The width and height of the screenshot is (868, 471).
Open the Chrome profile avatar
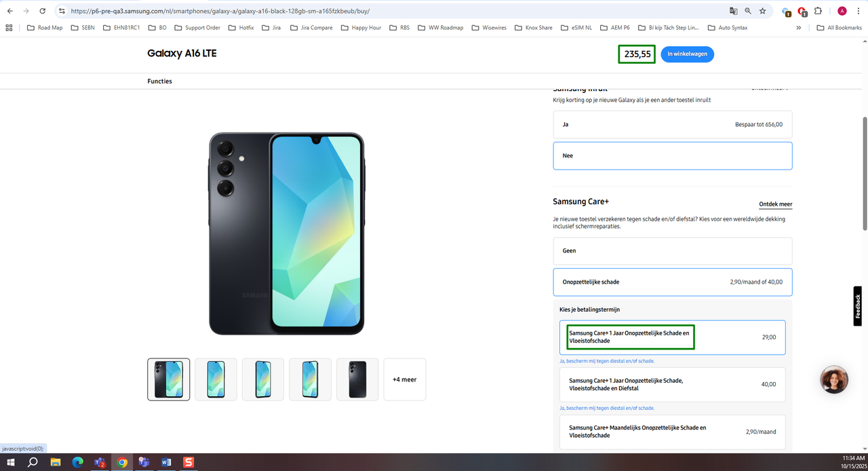(x=842, y=11)
